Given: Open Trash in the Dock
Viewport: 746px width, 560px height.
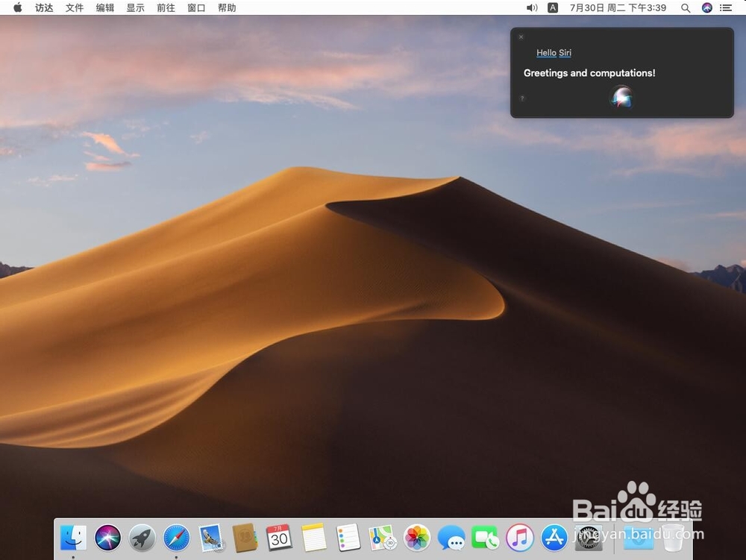Looking at the screenshot, I should 673,538.
